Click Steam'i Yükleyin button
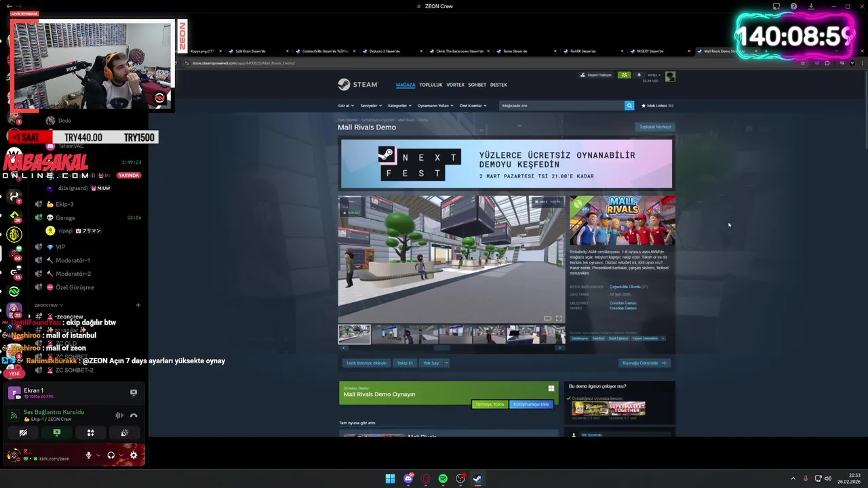Viewport: 868px width, 488px height. click(597, 75)
